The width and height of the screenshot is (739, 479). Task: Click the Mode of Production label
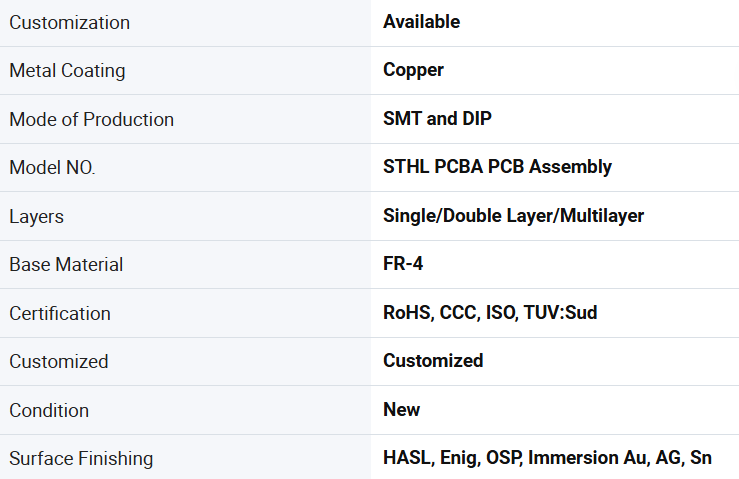(x=92, y=119)
